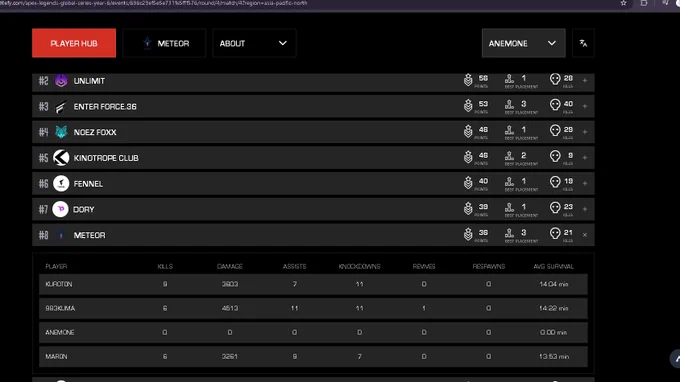Screen dimensions: 680x382
Task: Click 993KUMA's damage value 4513
Action: [229, 308]
